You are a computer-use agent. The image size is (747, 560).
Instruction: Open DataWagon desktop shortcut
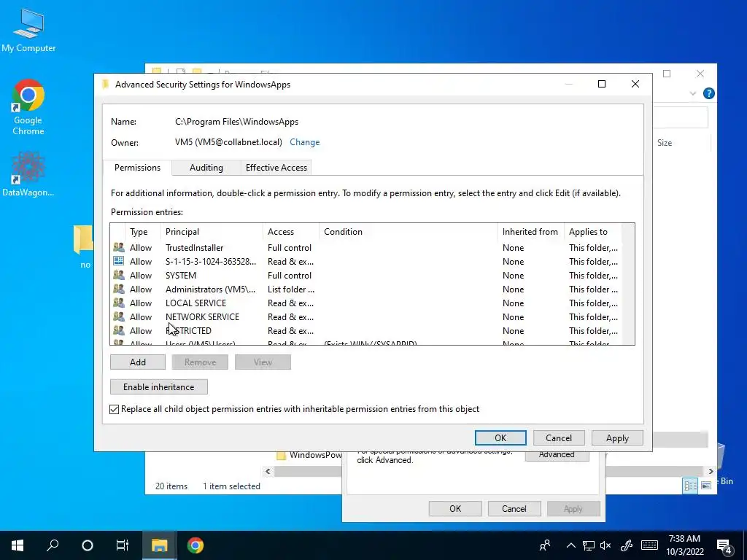pos(28,174)
